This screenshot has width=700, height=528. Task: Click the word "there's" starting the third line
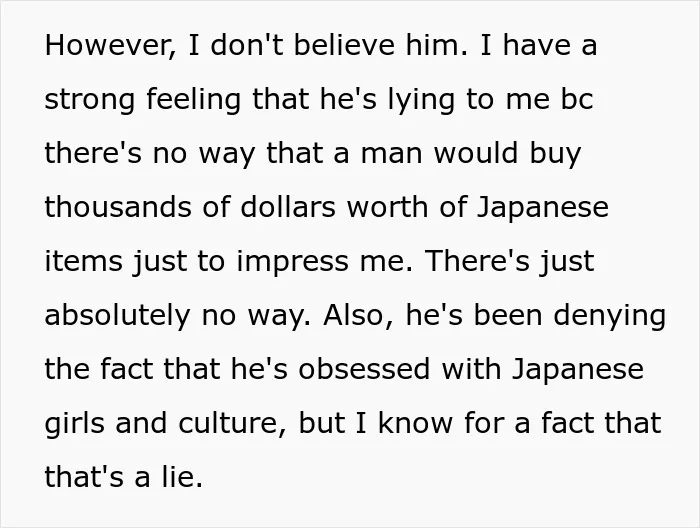[93, 153]
